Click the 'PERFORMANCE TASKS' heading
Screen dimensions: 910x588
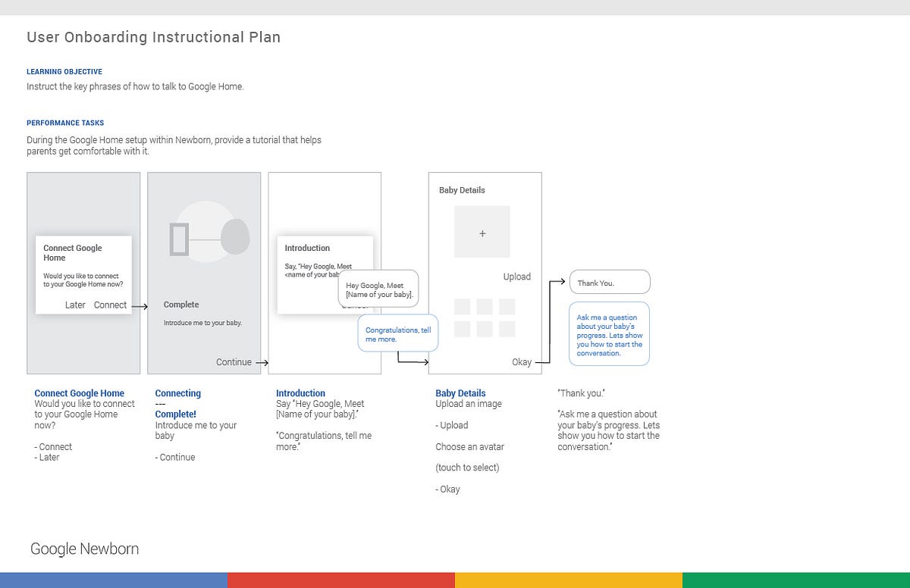click(65, 123)
